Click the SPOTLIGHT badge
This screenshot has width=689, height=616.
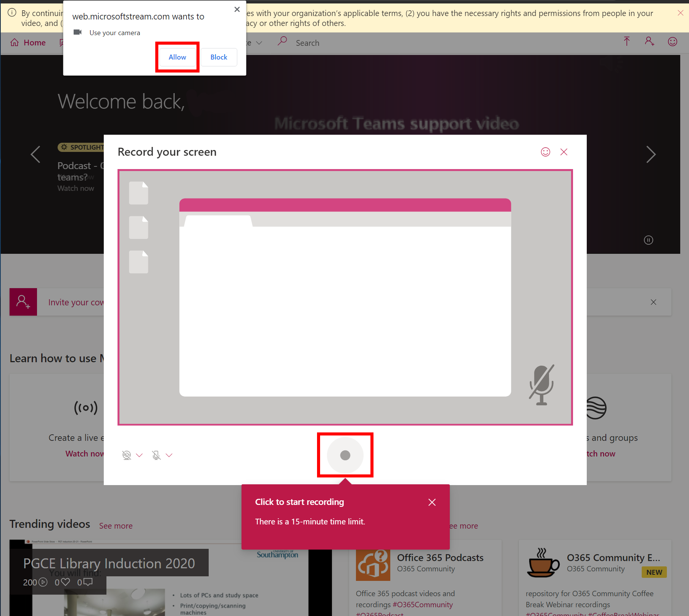click(x=81, y=147)
